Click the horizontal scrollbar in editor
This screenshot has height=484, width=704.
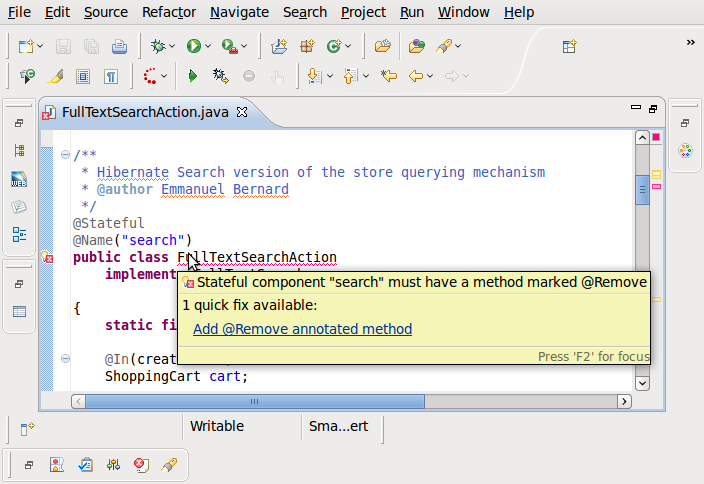254,401
